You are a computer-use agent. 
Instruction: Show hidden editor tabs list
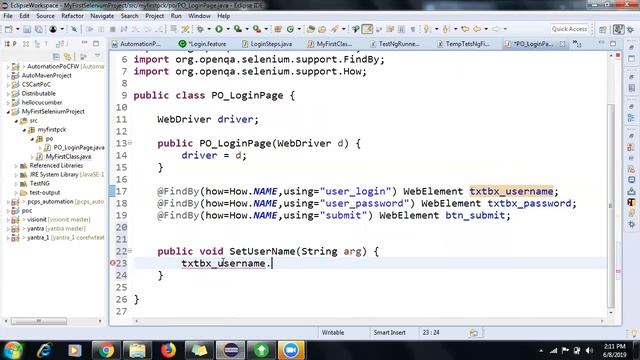click(577, 43)
